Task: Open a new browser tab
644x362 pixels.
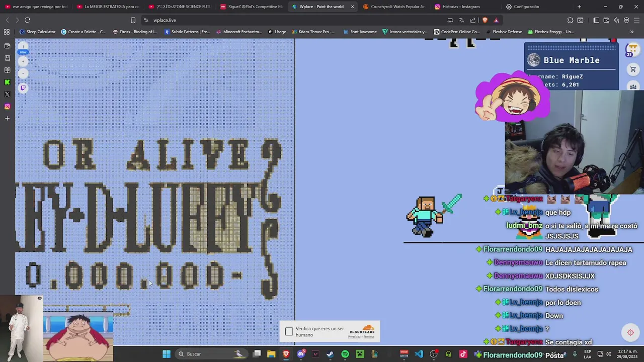Action: (579, 7)
